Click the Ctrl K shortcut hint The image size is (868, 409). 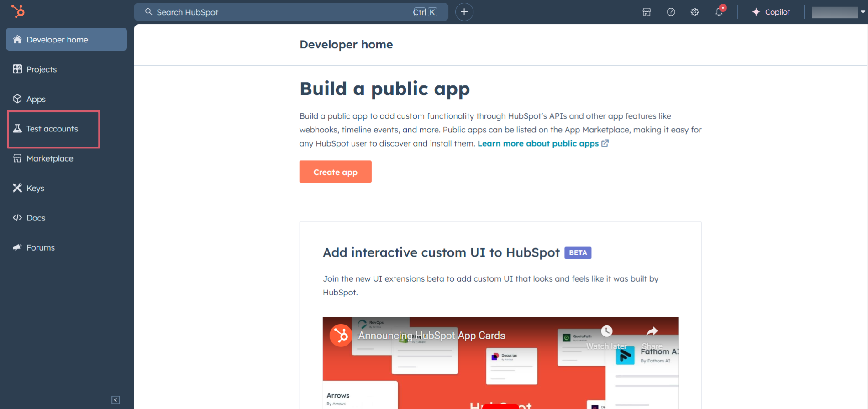tap(425, 12)
